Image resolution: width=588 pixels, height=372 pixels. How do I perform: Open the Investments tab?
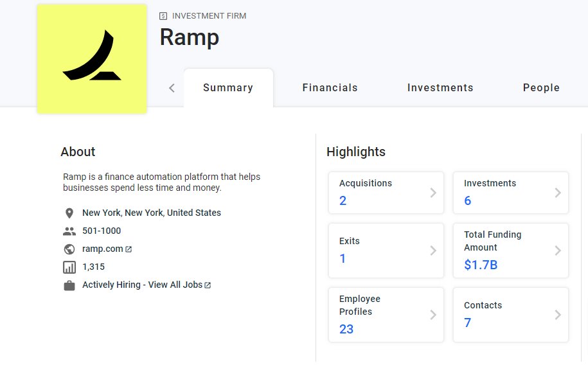[440, 88]
